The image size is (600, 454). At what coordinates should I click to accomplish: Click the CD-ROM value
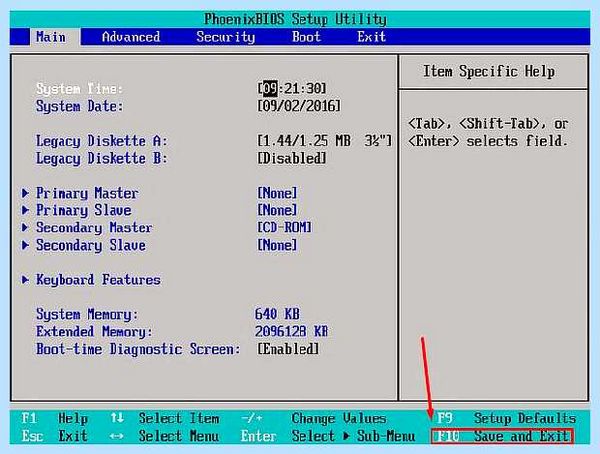pos(284,227)
